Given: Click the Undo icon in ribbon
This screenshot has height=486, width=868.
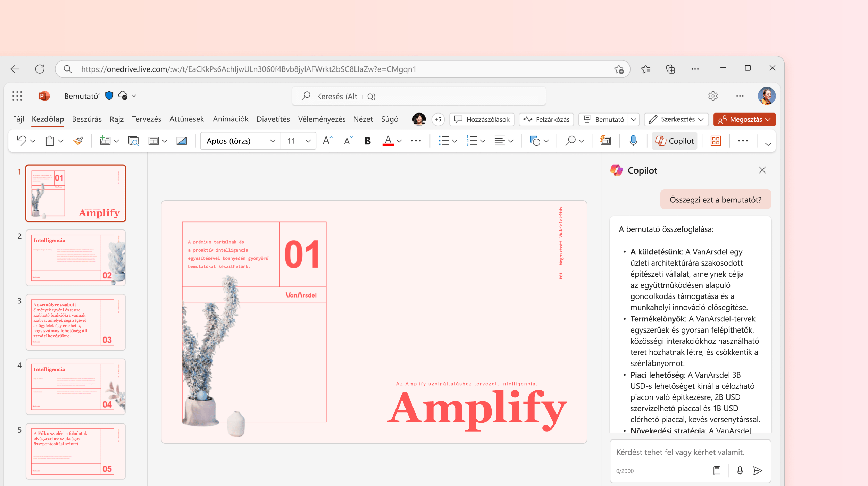Looking at the screenshot, I should (22, 141).
